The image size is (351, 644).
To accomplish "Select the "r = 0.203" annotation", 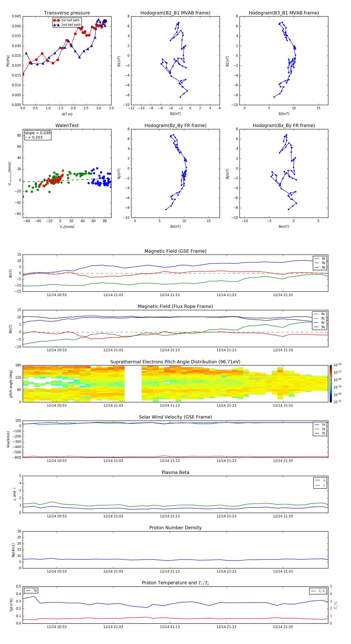I will pos(34,137).
